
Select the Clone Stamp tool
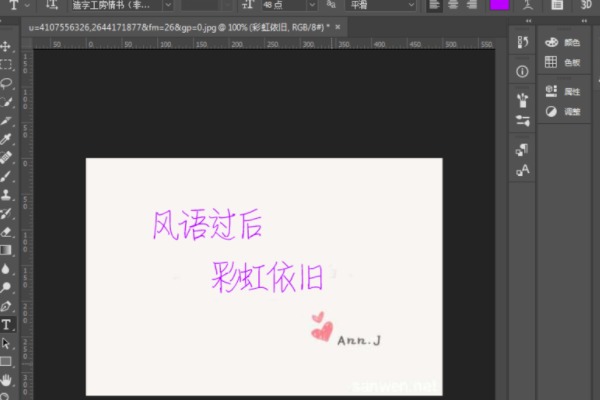point(6,195)
